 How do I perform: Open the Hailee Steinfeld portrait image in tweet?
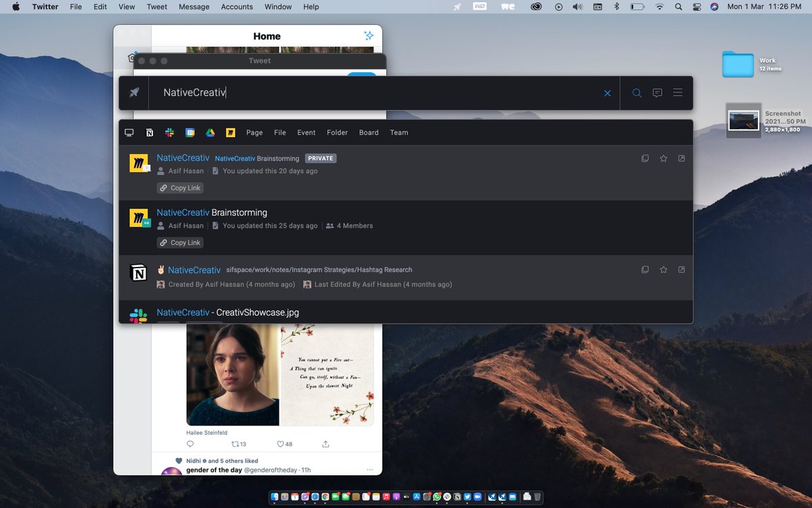pos(233,374)
